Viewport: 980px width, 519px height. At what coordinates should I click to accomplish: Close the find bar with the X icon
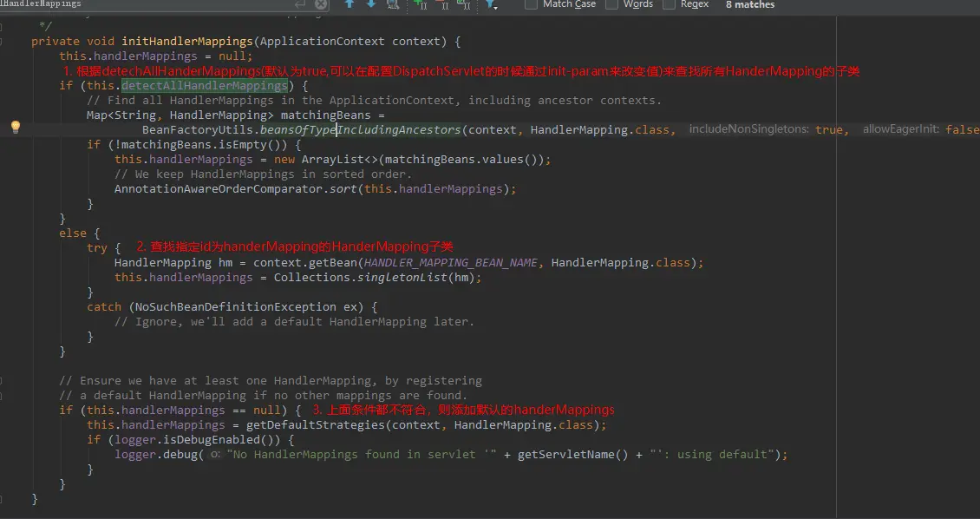(x=320, y=4)
